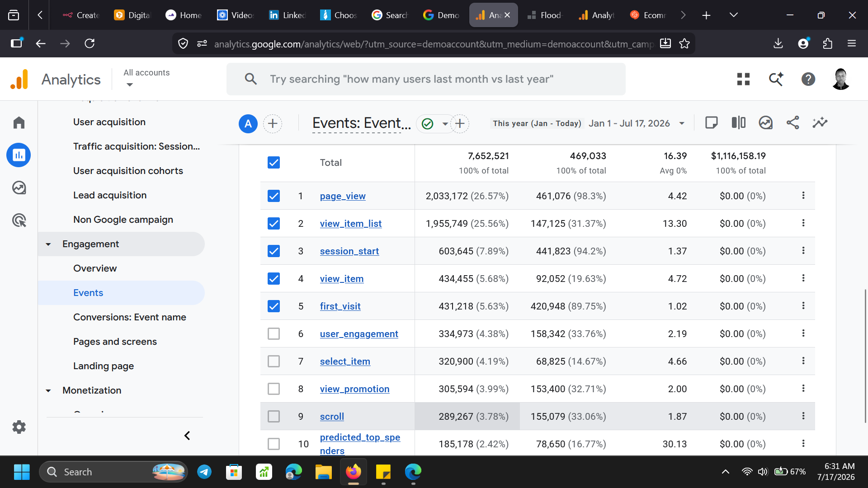Focus the browser address bar
The width and height of the screenshot is (868, 488).
433,44
